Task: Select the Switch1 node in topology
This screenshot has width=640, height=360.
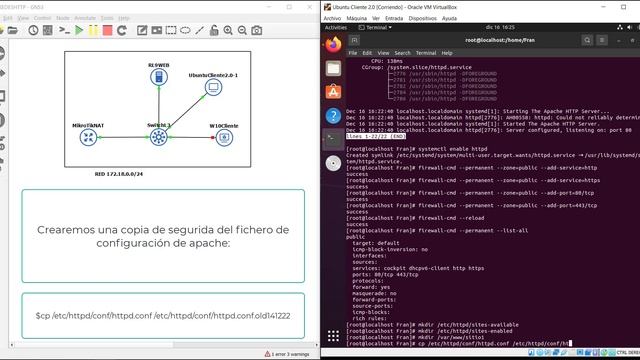Action: click(159, 137)
